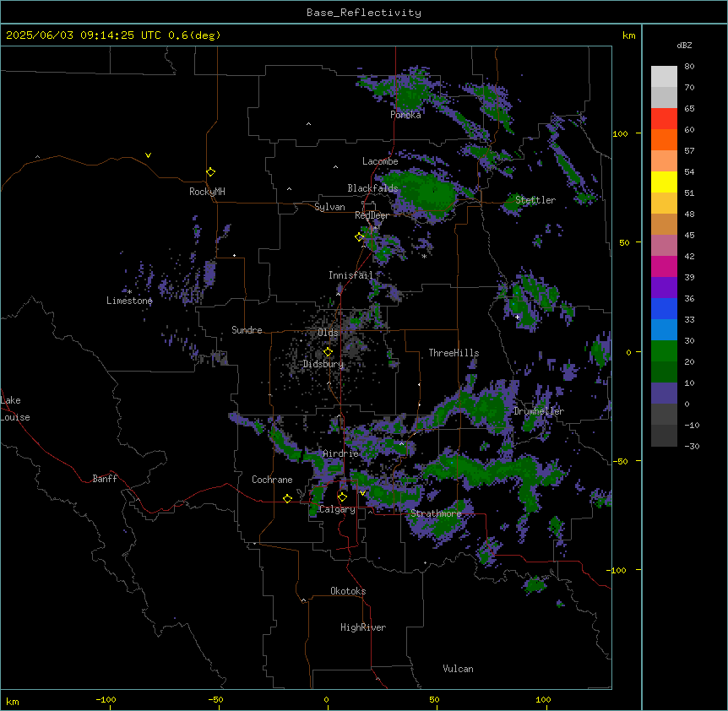Select the ThreeHills label

(x=454, y=353)
